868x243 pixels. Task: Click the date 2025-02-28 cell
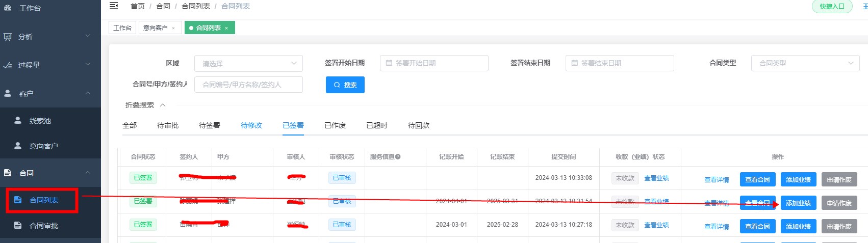tap(502, 225)
